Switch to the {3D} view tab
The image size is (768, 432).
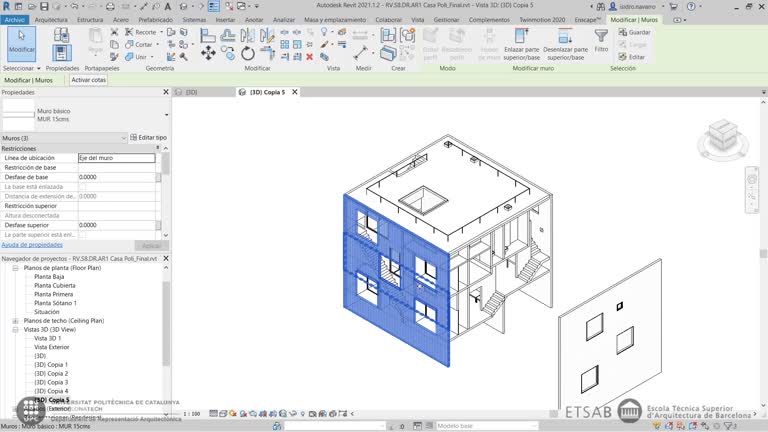tap(190, 92)
